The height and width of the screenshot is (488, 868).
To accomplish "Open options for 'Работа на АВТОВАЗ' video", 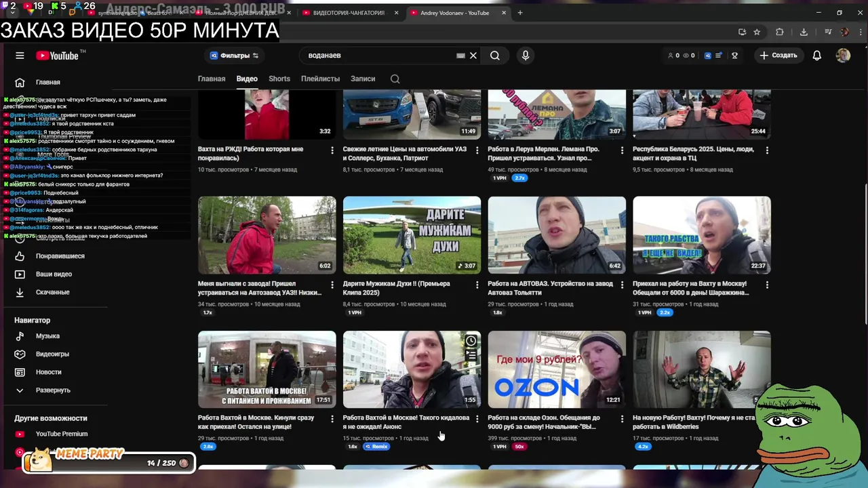I will click(x=622, y=285).
